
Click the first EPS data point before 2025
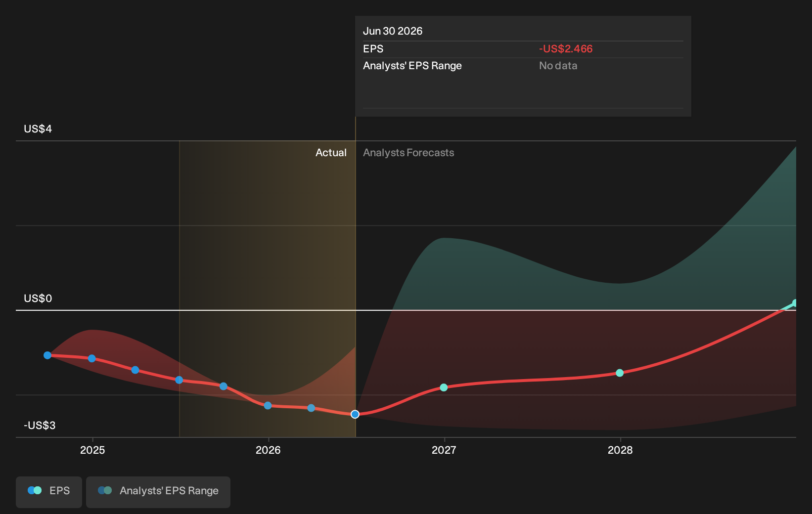pos(47,355)
